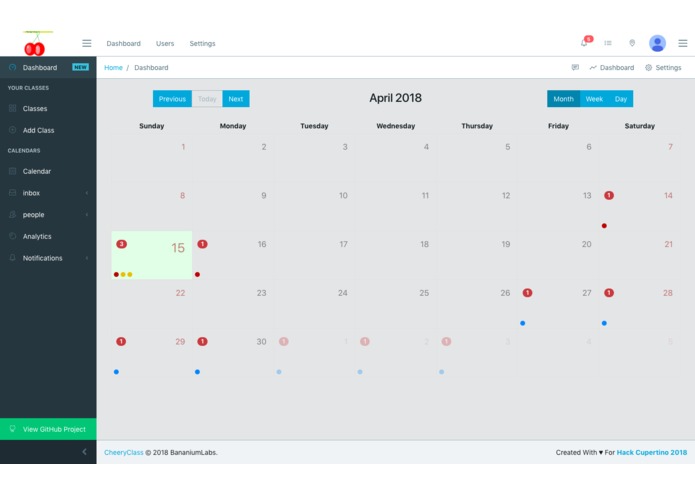Click the red badge on April 27
The height and width of the screenshot is (494, 695).
click(x=527, y=293)
